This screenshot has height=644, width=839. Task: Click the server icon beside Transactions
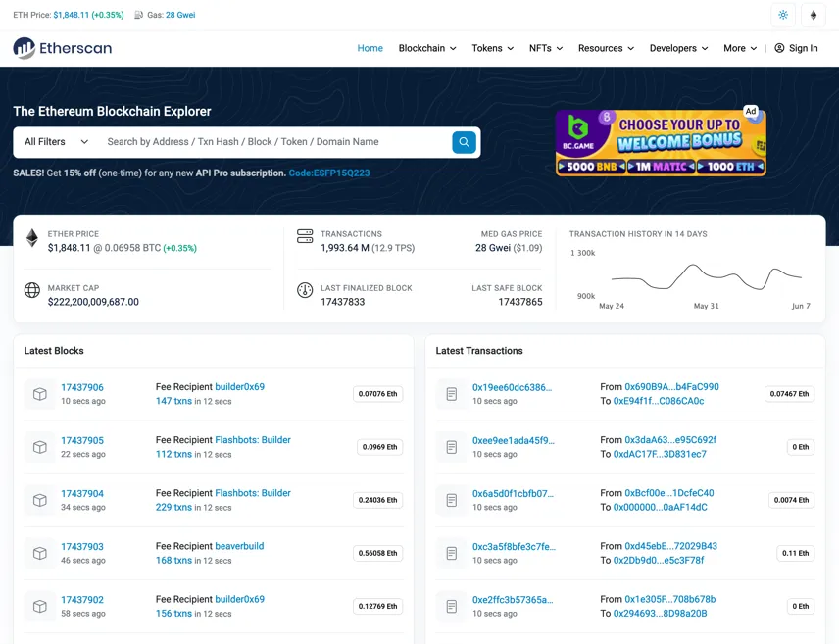305,236
